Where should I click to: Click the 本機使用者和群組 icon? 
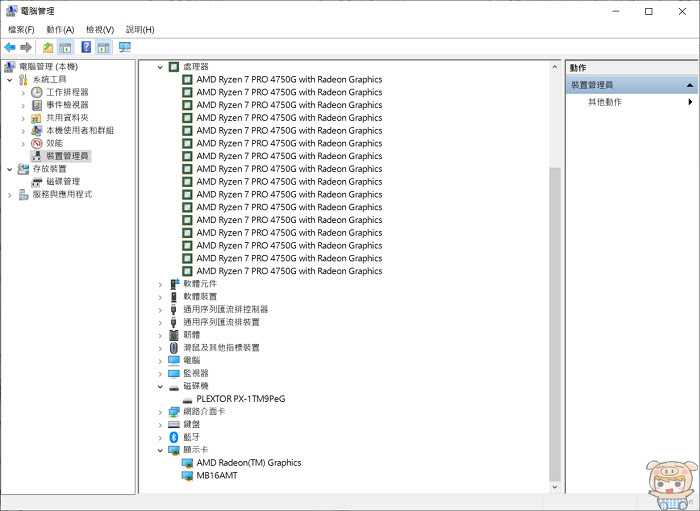(37, 131)
